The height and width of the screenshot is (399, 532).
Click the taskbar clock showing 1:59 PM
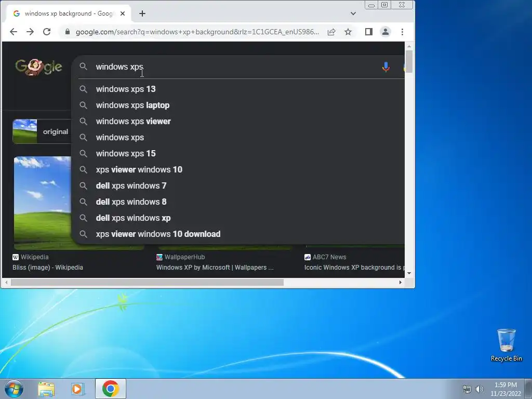(506, 389)
